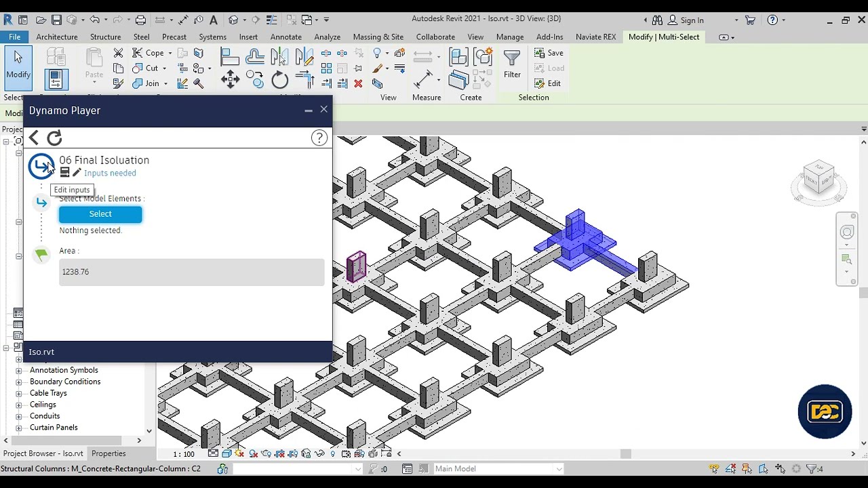Image resolution: width=868 pixels, height=488 pixels.
Task: Open Dynamo Player help question icon
Action: tap(319, 138)
